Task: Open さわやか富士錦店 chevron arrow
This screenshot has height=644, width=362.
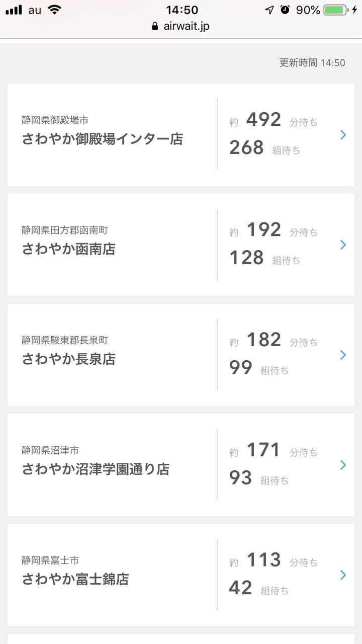Action: point(343,575)
